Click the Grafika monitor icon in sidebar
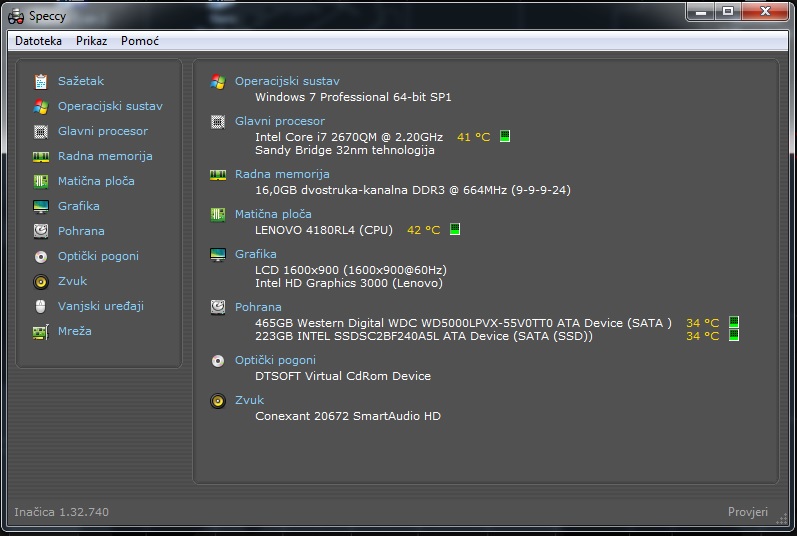797x536 pixels. click(x=41, y=206)
